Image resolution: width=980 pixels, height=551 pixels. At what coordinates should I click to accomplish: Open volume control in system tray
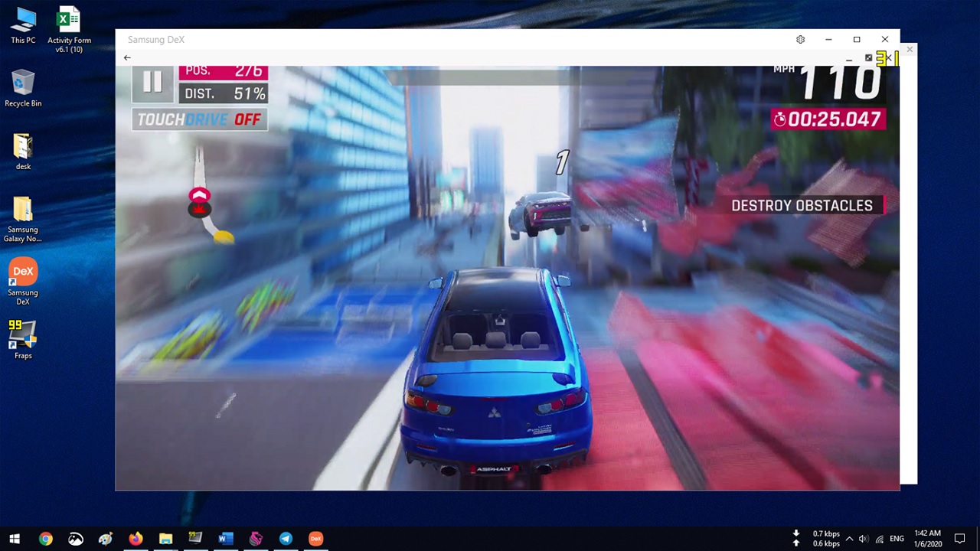click(864, 539)
